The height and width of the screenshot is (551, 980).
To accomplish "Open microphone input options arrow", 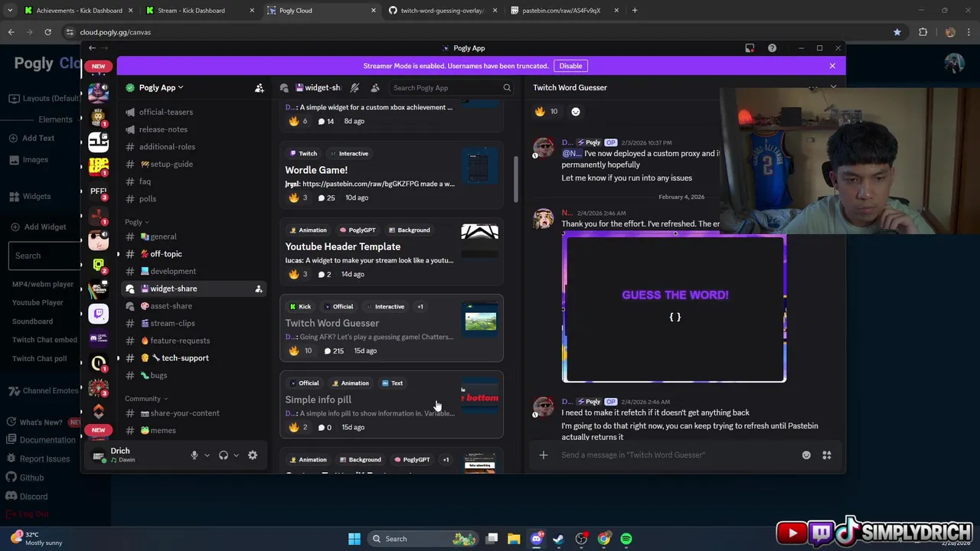I will (x=207, y=455).
